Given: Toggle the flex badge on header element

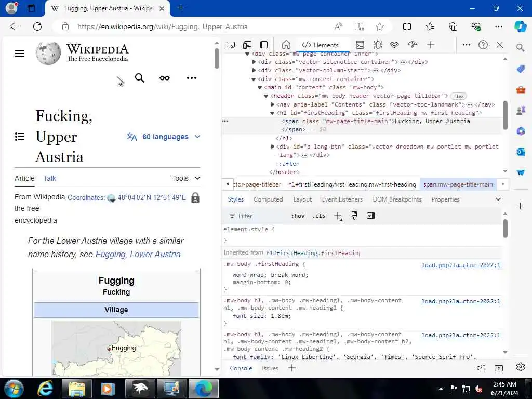Looking at the screenshot, I should click(x=458, y=96).
